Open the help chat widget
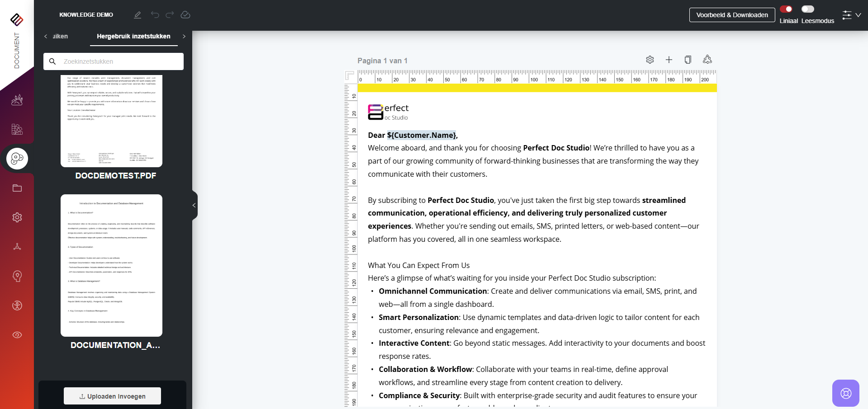868x409 pixels. [x=845, y=393]
